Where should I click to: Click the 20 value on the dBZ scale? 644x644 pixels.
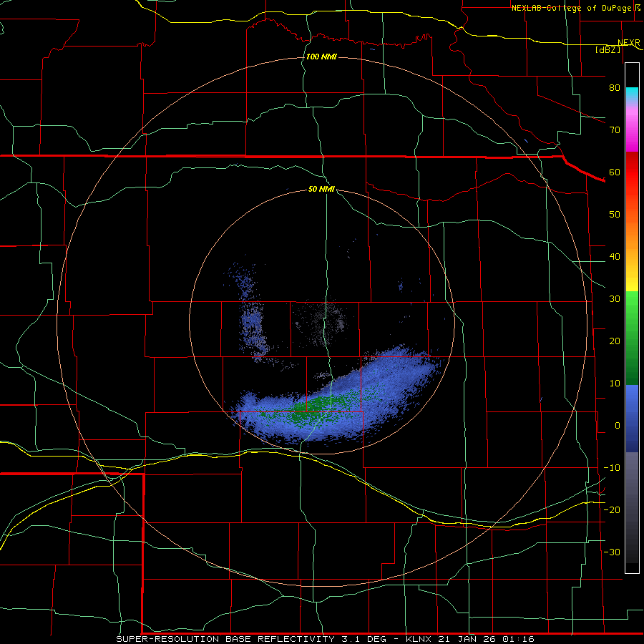(x=615, y=341)
